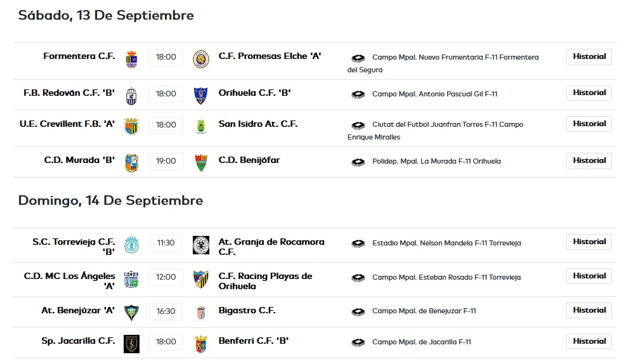This screenshot has width=619, height=364.
Task: Click the C.F. Promesas Elche 'A' crest
Action: click(200, 59)
